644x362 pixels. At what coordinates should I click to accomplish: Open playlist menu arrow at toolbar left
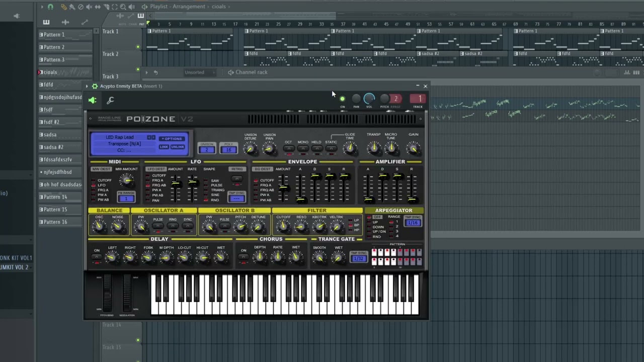pos(42,7)
